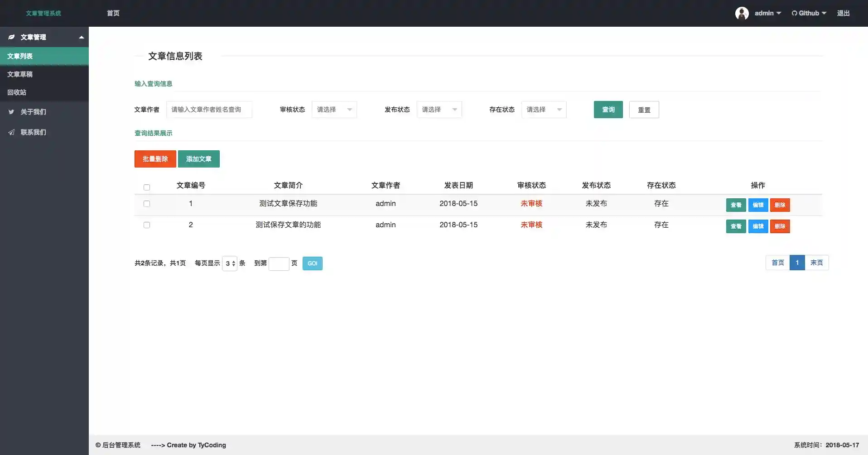The height and width of the screenshot is (455, 868).
Task: Open the 发布状态 dropdown filter
Action: [x=439, y=110]
